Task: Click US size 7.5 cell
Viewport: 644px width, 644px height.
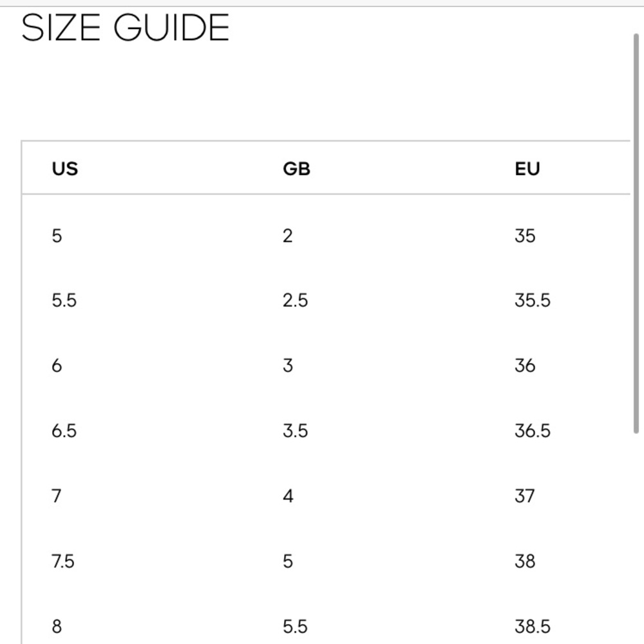Action: 63,561
